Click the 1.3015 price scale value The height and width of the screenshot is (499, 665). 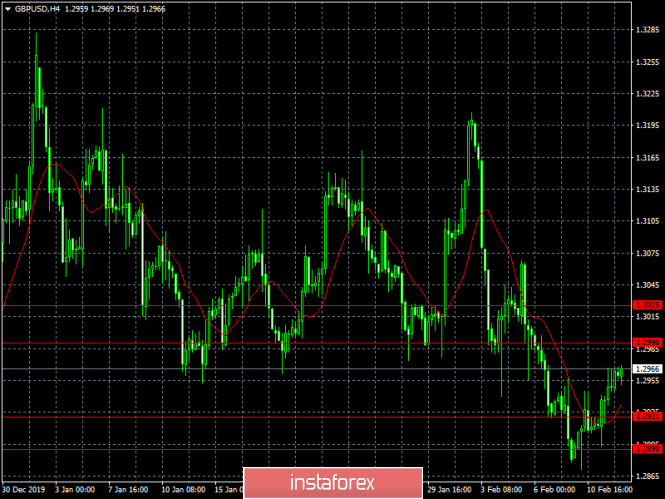pos(648,316)
